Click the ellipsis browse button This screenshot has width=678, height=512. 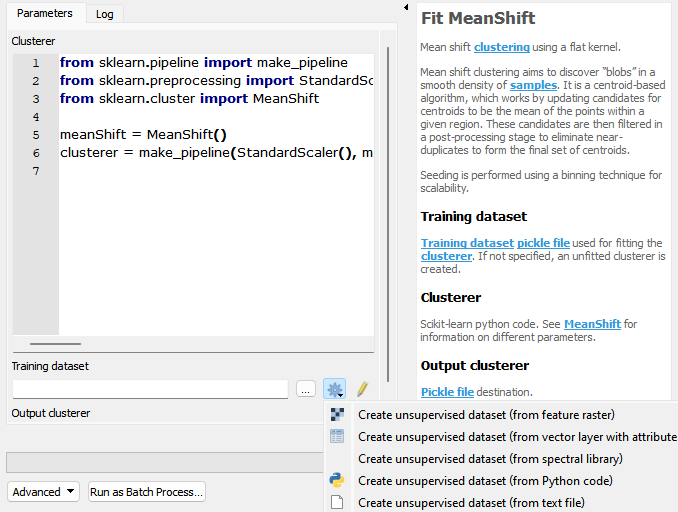[x=306, y=389]
